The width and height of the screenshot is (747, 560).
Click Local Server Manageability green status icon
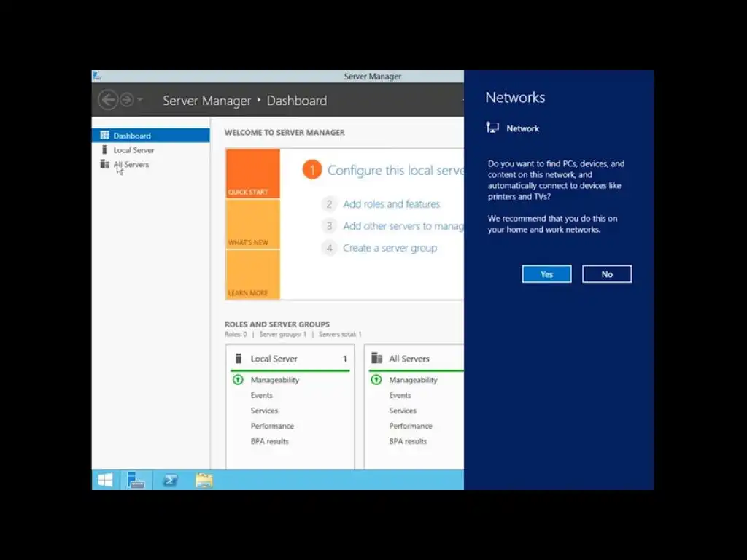[238, 379]
